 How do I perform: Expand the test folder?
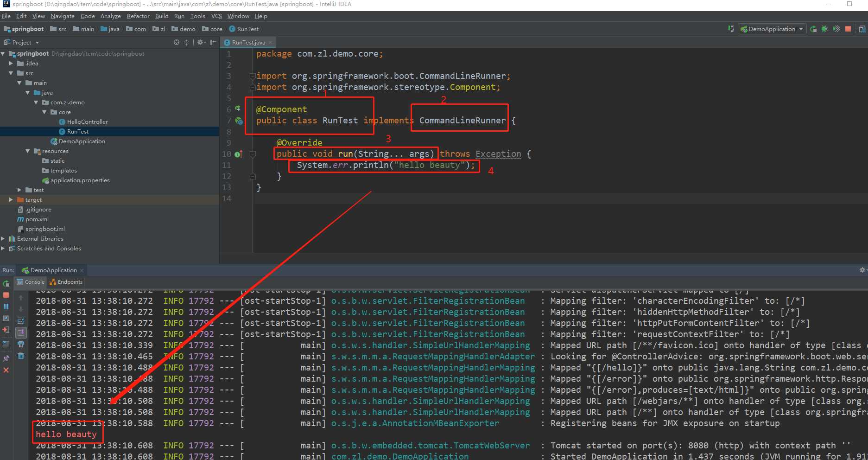pyautogui.click(x=19, y=190)
